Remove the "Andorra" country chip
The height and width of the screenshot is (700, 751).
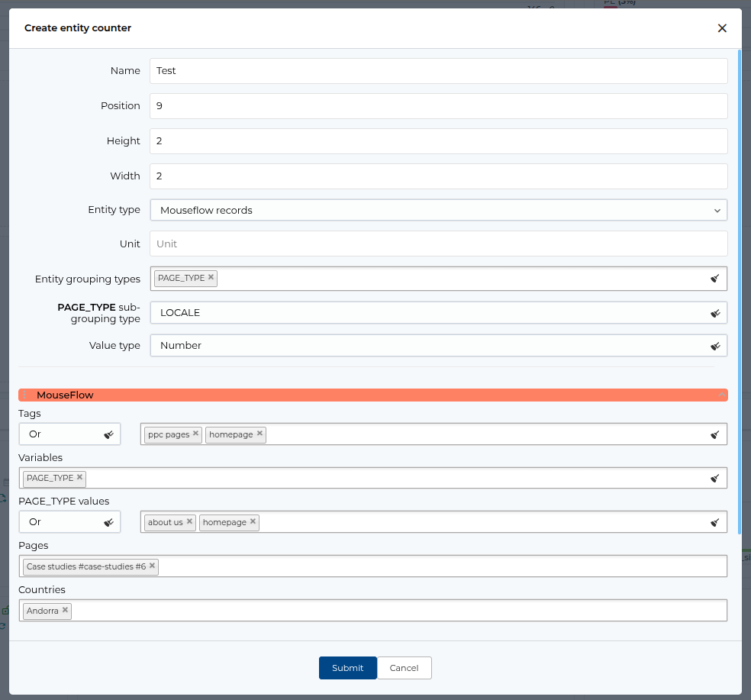point(65,610)
